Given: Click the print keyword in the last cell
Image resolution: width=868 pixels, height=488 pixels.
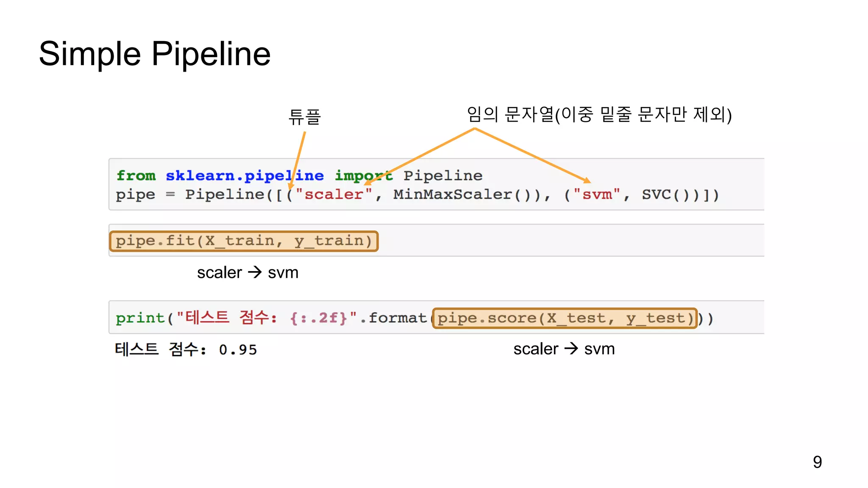Looking at the screenshot, I should click(x=140, y=318).
